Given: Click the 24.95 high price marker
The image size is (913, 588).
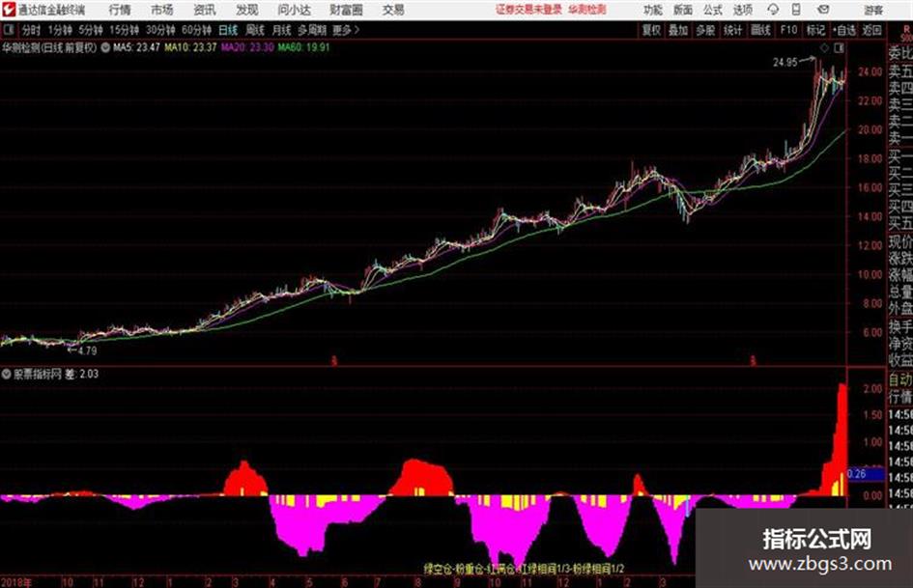Looking at the screenshot, I should coord(785,63).
